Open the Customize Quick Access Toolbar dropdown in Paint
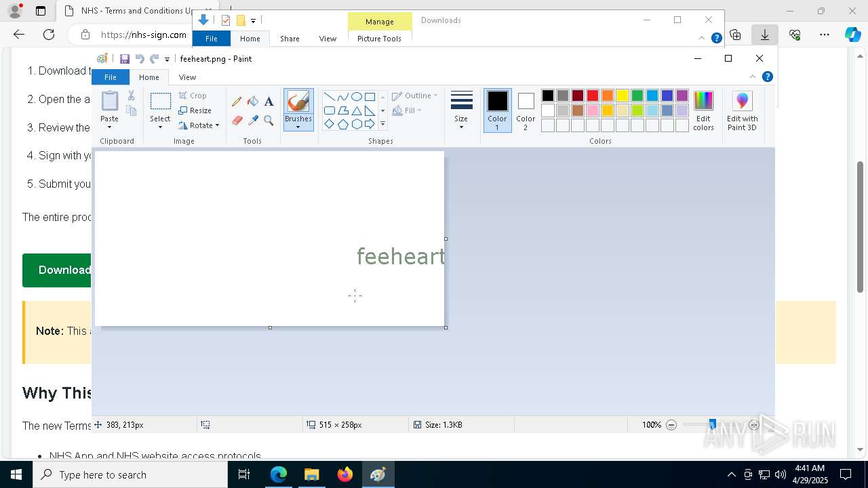Screen dimensions: 868x488 tap(167, 60)
